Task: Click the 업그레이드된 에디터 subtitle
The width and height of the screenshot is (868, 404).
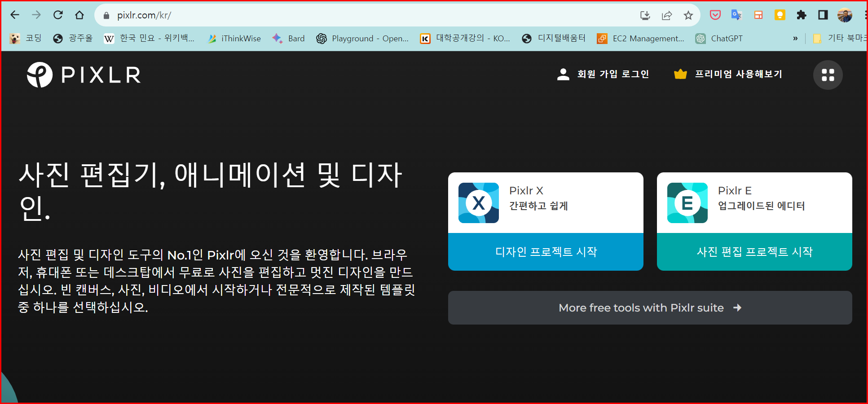Action: coord(762,206)
